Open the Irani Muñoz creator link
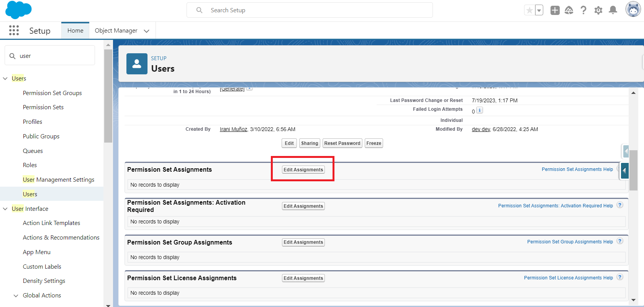Screen dimensions: 644x307 pos(234,130)
